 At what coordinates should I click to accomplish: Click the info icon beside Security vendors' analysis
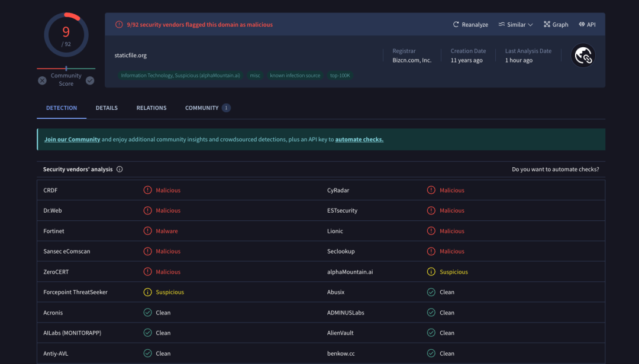[120, 170]
